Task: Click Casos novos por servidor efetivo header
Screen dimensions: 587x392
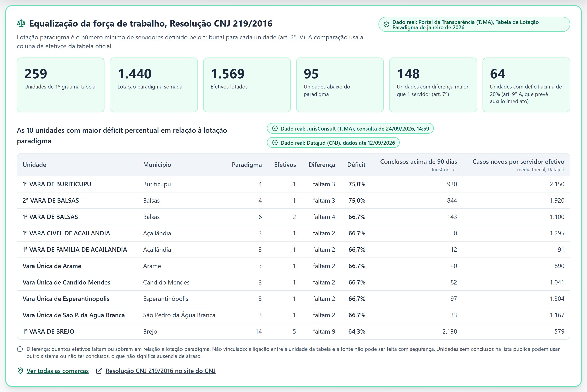Action: [518, 162]
